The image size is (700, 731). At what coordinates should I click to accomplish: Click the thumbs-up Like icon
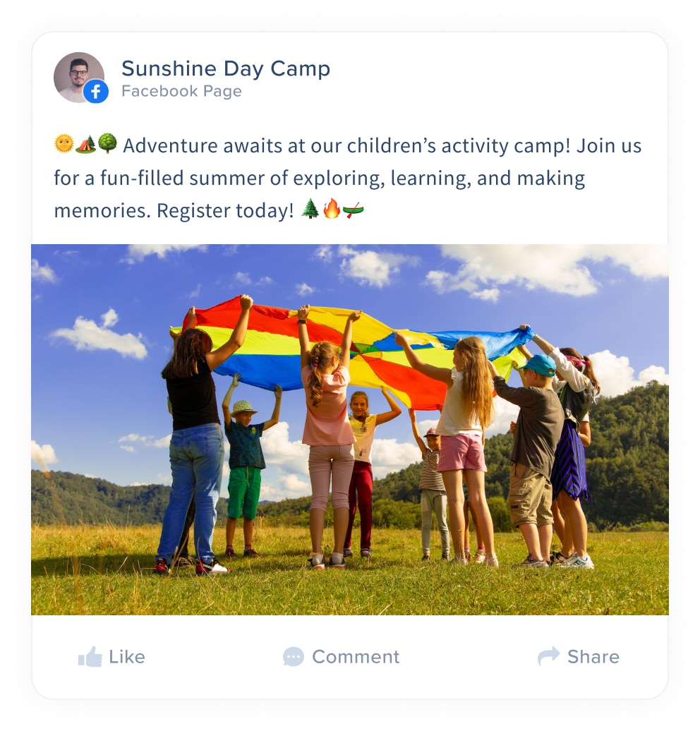[x=90, y=656]
